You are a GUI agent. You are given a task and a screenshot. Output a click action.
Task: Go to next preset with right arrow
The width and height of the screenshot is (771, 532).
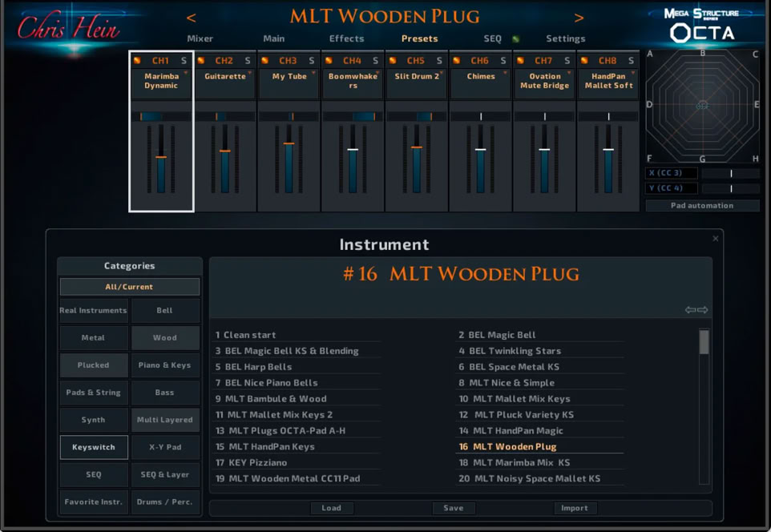point(579,18)
